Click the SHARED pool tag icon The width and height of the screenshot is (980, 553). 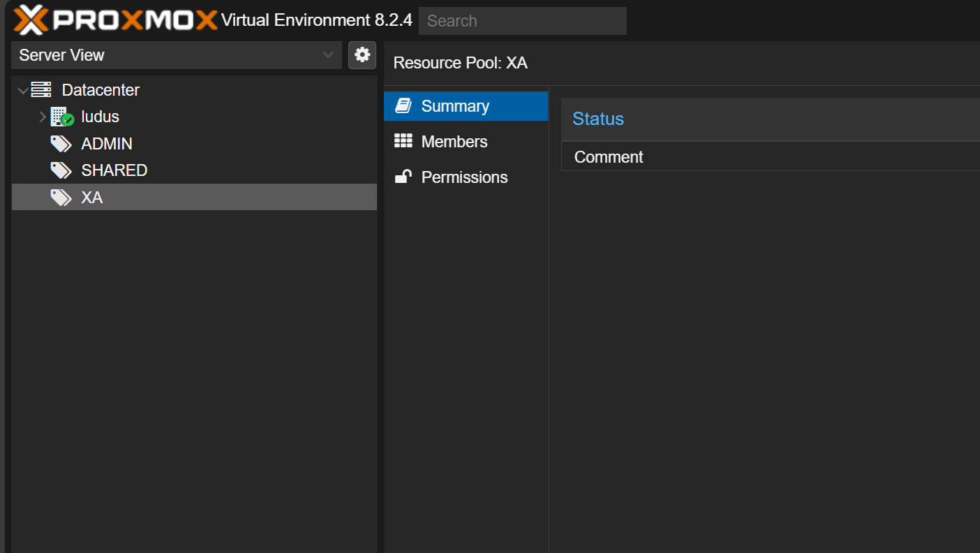pos(61,170)
